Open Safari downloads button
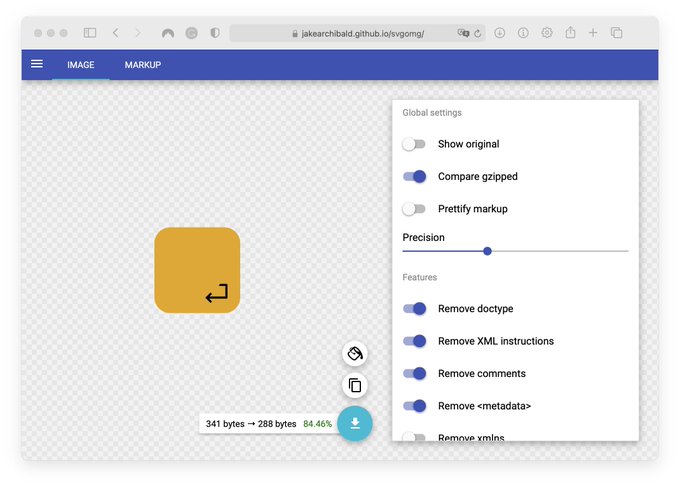Viewport: 680px width, 487px height. point(500,33)
